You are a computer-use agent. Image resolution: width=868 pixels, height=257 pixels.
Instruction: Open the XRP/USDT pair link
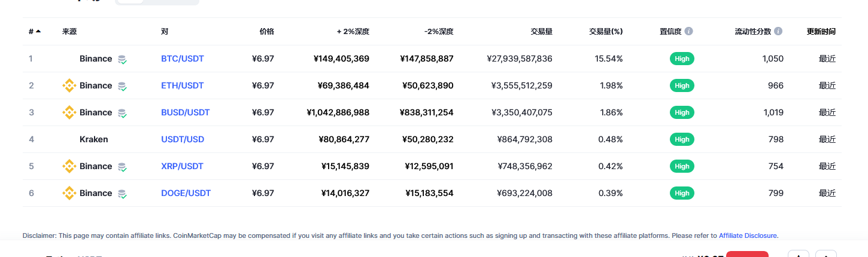(x=182, y=166)
